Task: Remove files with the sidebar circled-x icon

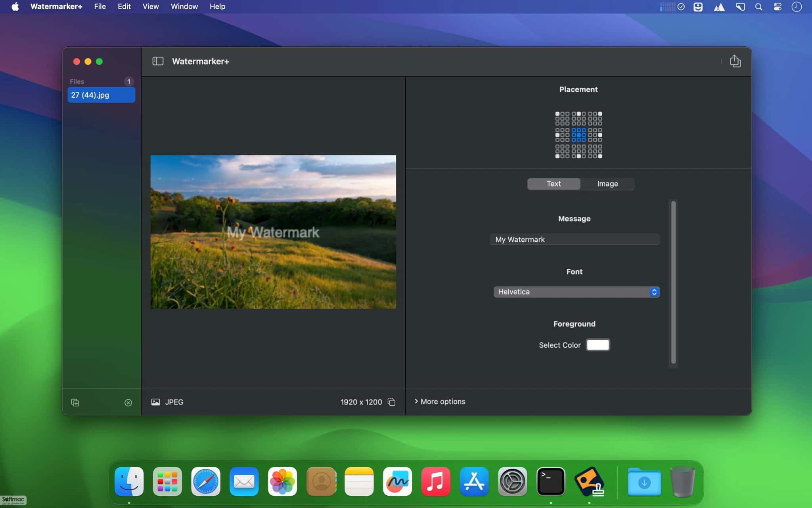Action: point(128,402)
